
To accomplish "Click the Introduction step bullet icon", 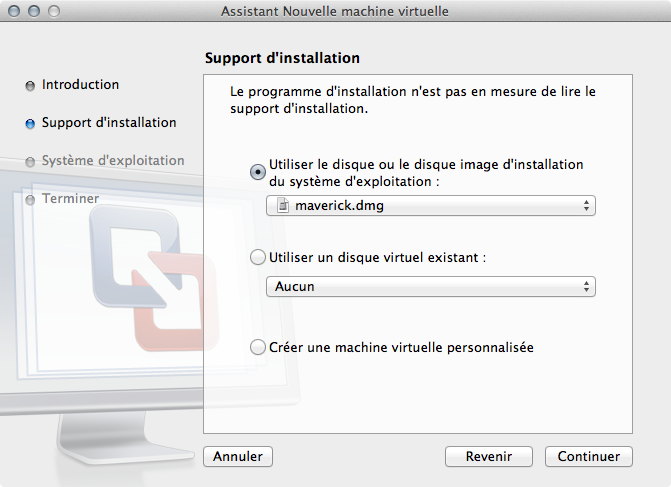I will (x=30, y=86).
